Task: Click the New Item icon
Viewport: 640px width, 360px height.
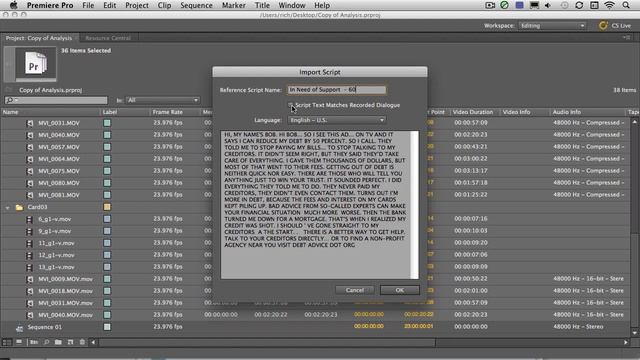Action: 70,342
